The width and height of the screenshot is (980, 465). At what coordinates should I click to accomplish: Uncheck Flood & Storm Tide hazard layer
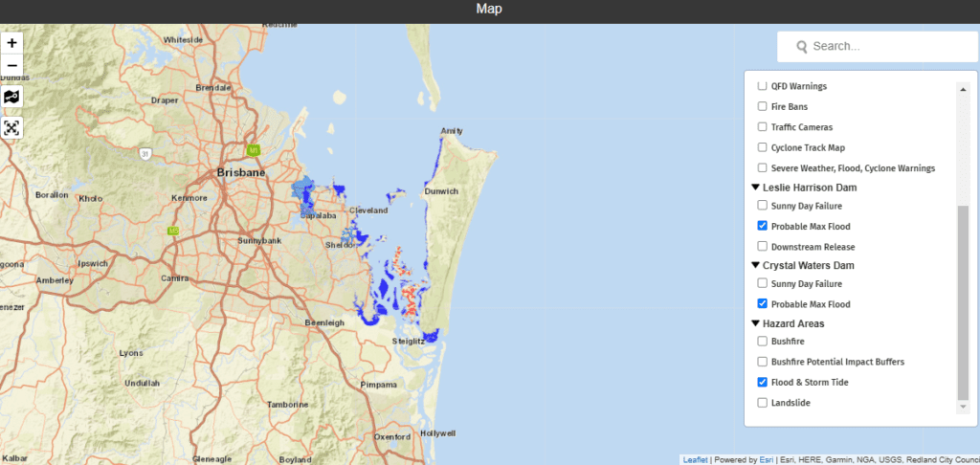[762, 383]
